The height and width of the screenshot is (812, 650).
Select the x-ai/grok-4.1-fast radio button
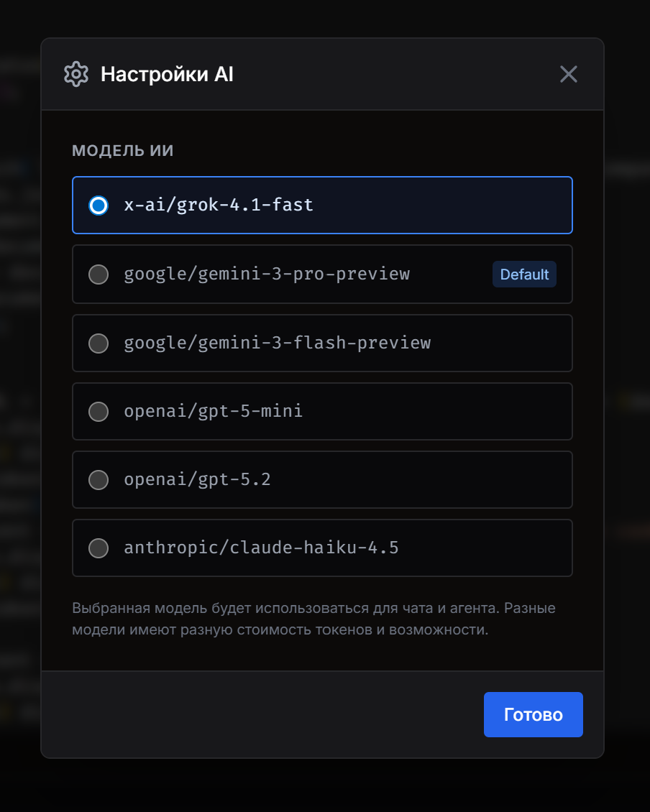point(99,206)
